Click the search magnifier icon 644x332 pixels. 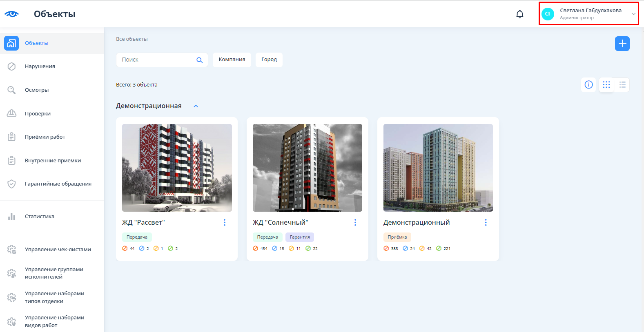coord(199,60)
